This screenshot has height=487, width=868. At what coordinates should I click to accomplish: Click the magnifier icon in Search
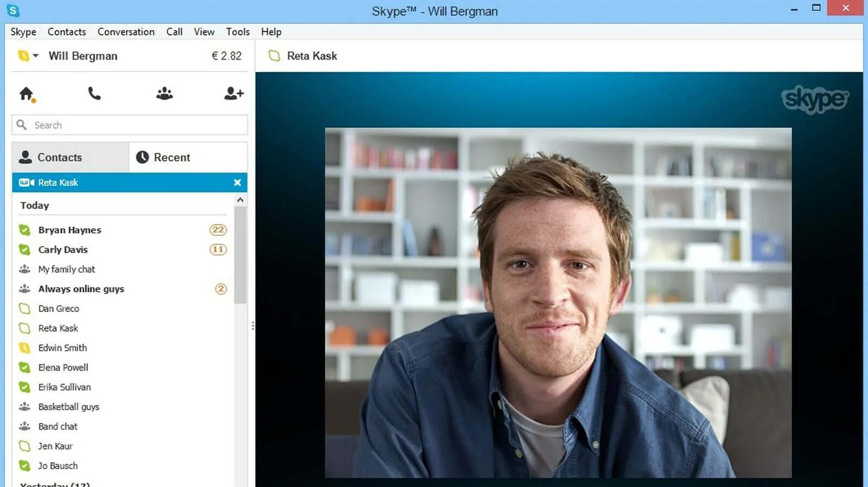[x=22, y=125]
